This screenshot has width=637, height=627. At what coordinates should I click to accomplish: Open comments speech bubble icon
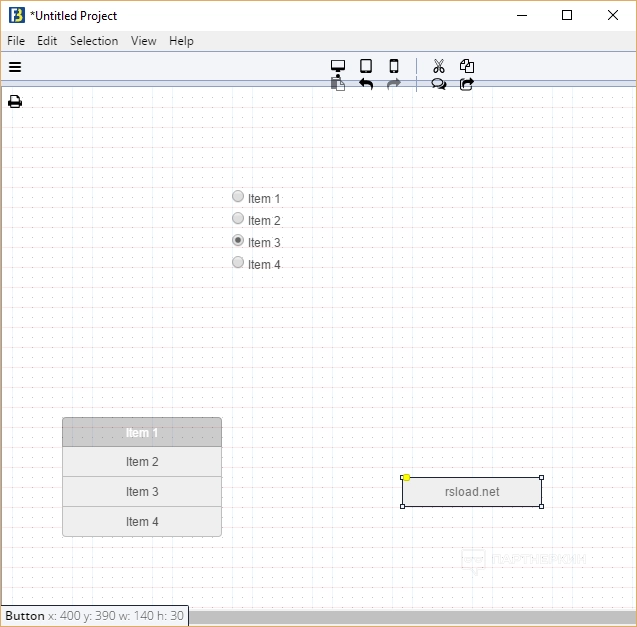[x=439, y=84]
